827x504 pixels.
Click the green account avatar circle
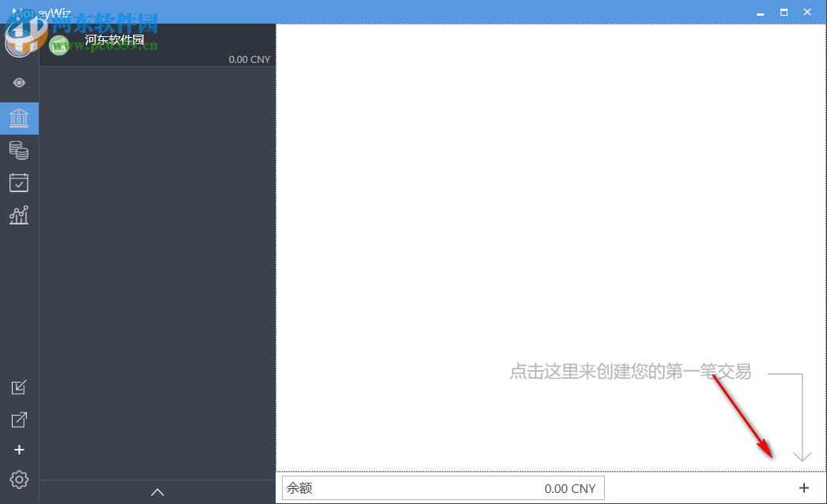59,45
